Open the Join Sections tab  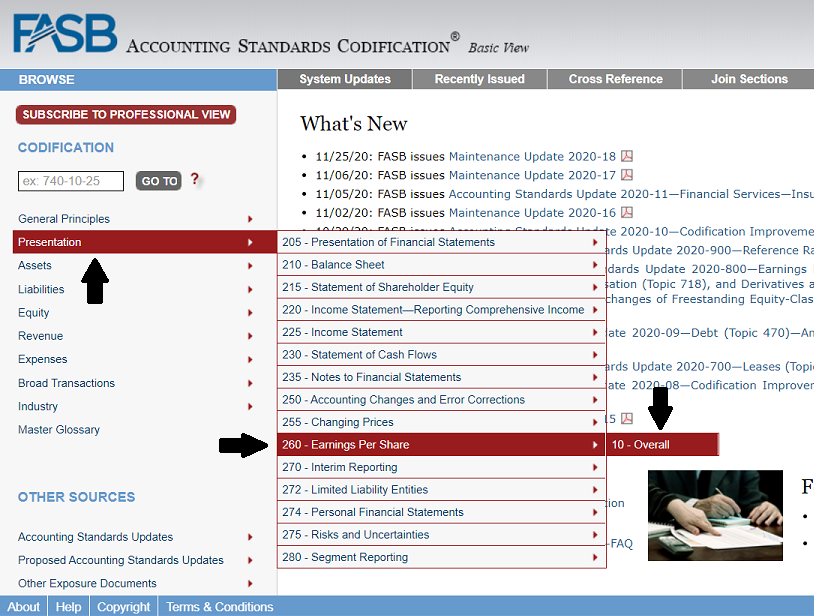(x=749, y=79)
